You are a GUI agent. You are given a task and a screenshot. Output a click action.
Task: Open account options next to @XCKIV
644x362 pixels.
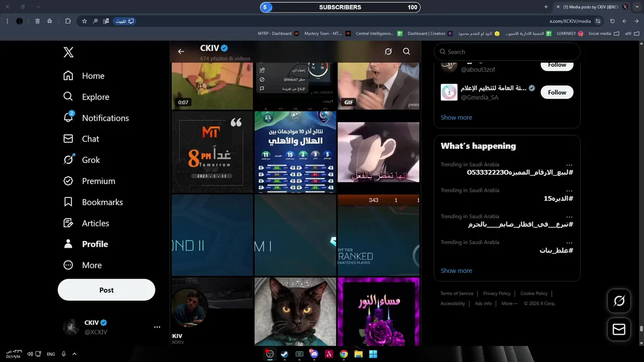(157, 327)
